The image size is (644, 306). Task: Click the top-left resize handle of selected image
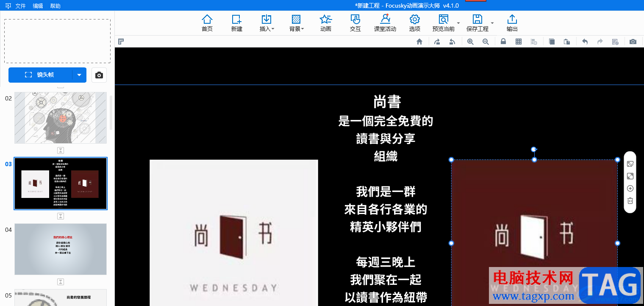[x=451, y=160]
